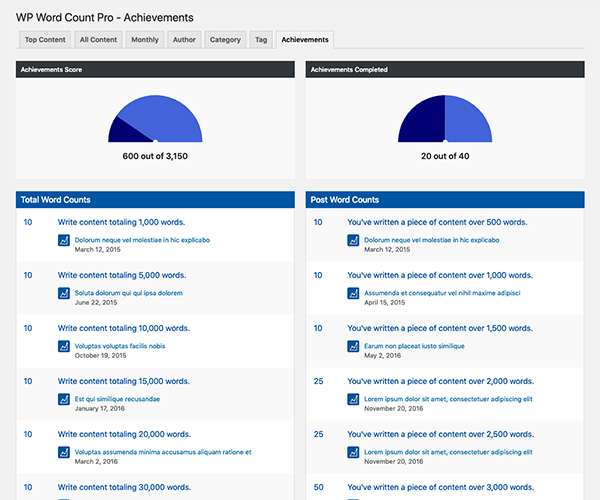This screenshot has width=600, height=500.
Task: Open 'Voluptas assumenda minima accusamus aliquam' link
Action: [x=163, y=452]
